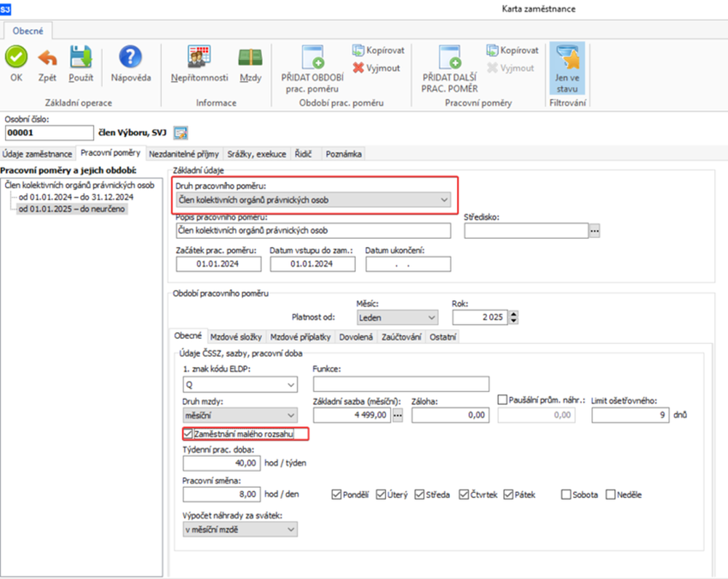Open Mzdy money icon
This screenshot has height=579, width=728.
click(250, 58)
